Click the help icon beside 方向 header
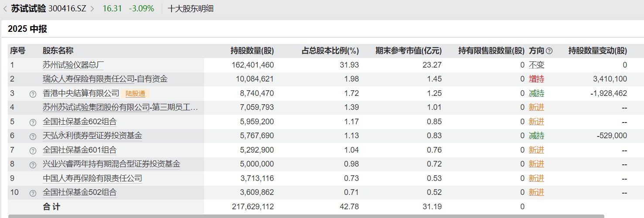 click(x=549, y=51)
